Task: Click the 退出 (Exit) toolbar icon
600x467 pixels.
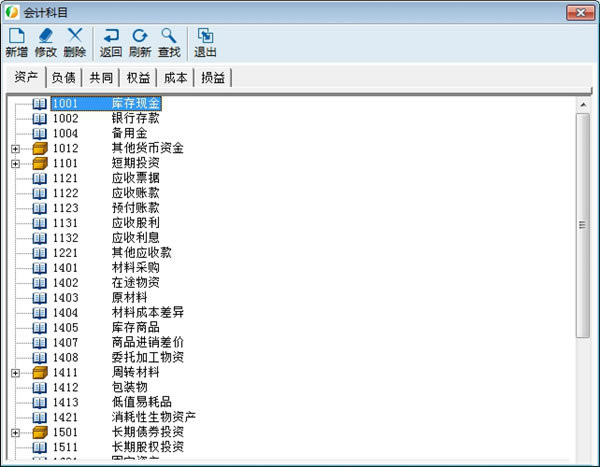Action: pyautogui.click(x=205, y=36)
